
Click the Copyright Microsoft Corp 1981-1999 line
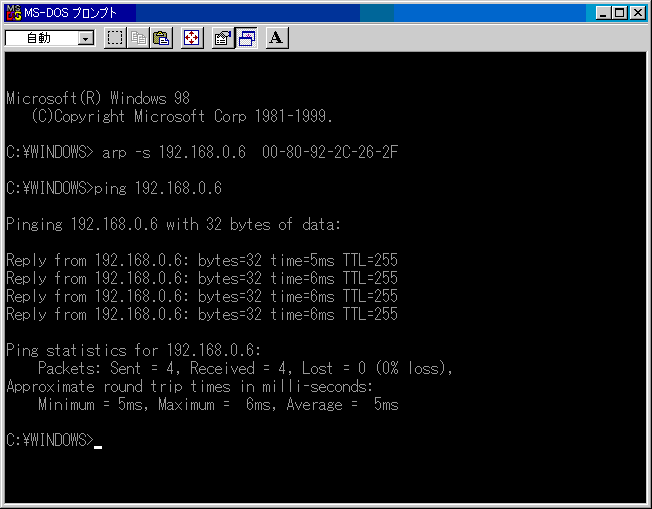[x=182, y=116]
